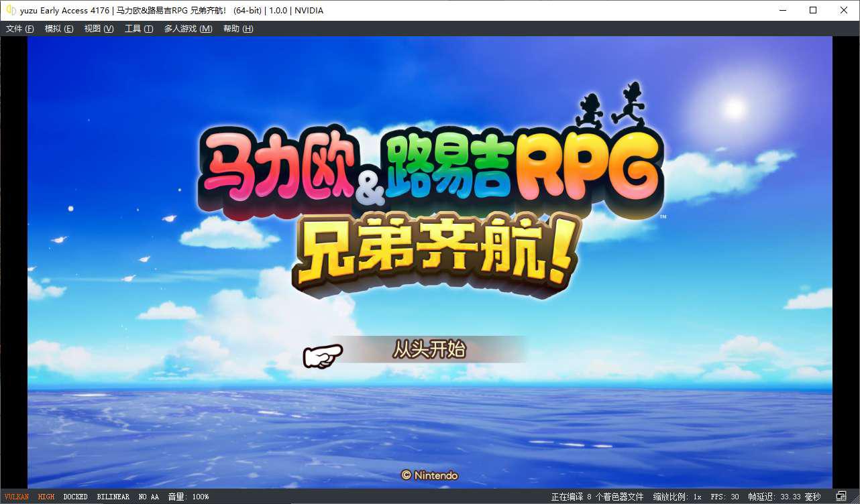Click the 缩放比例: 1x status entry
The width and height of the screenshot is (860, 504).
(677, 497)
